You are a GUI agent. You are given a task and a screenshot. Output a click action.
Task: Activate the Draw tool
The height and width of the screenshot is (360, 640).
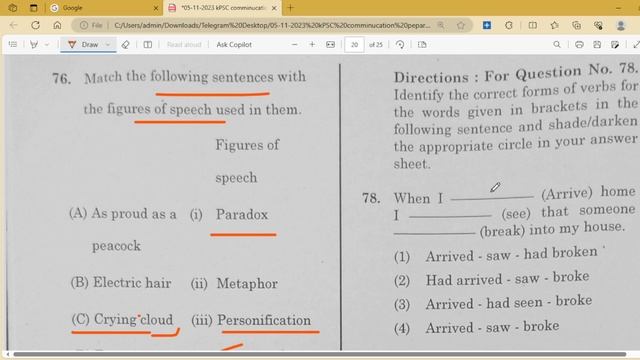pyautogui.click(x=84, y=44)
